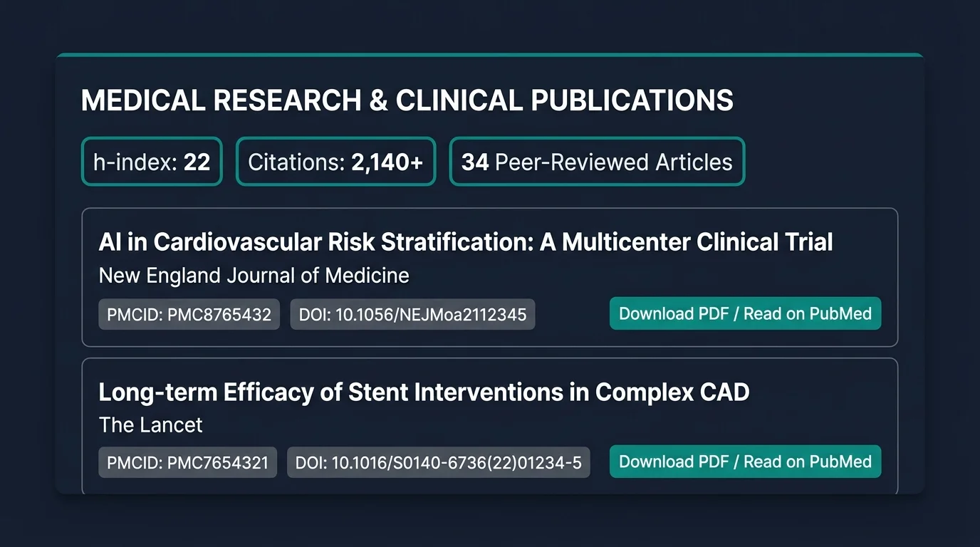Click the PMCID: PMC8765432 tag
Viewport: 980px width, 547px height.
click(x=189, y=314)
